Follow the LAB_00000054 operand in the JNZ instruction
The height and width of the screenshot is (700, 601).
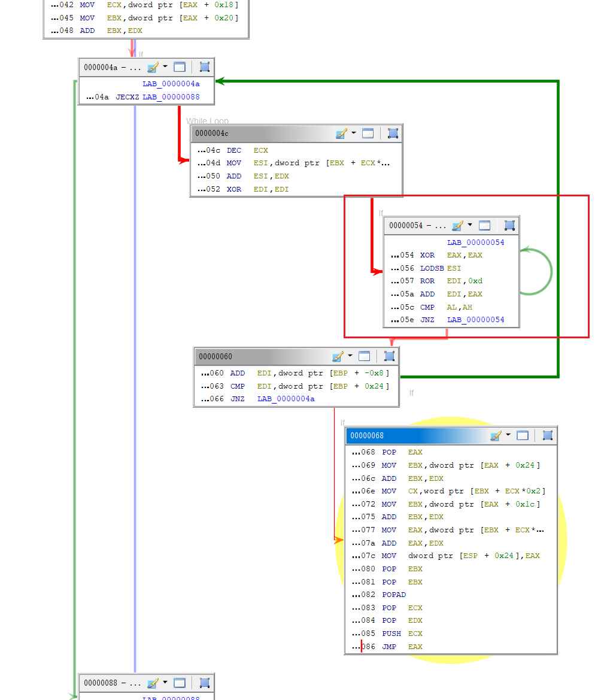[475, 320]
